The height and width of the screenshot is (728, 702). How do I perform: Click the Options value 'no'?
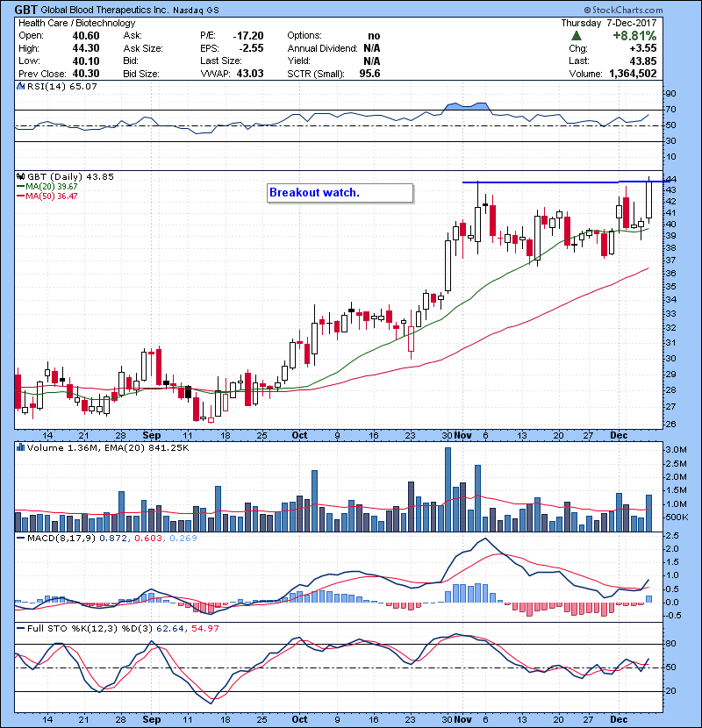point(374,36)
